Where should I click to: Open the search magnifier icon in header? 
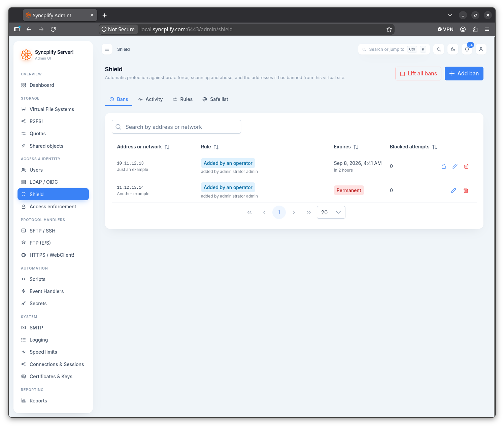point(439,49)
